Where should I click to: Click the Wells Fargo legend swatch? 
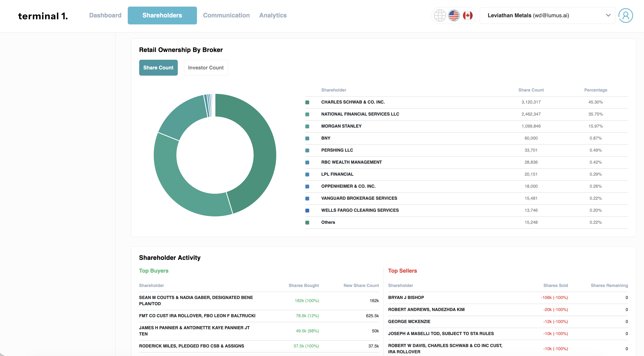(x=307, y=210)
